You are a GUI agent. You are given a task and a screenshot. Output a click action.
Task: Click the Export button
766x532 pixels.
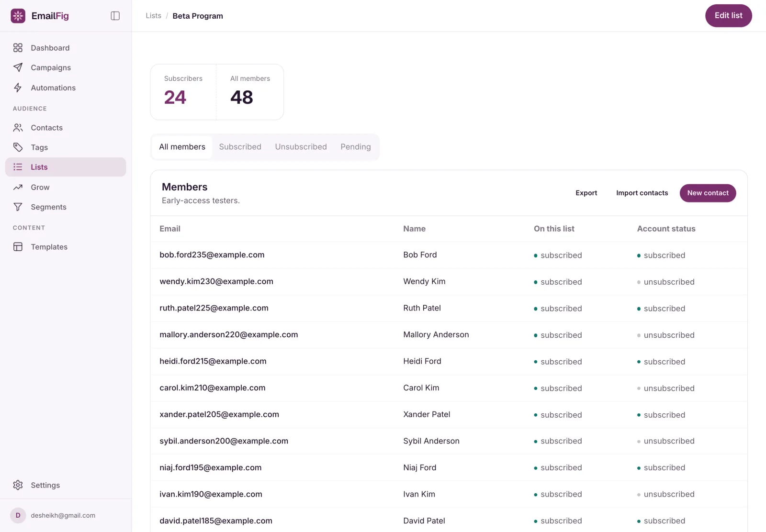586,193
